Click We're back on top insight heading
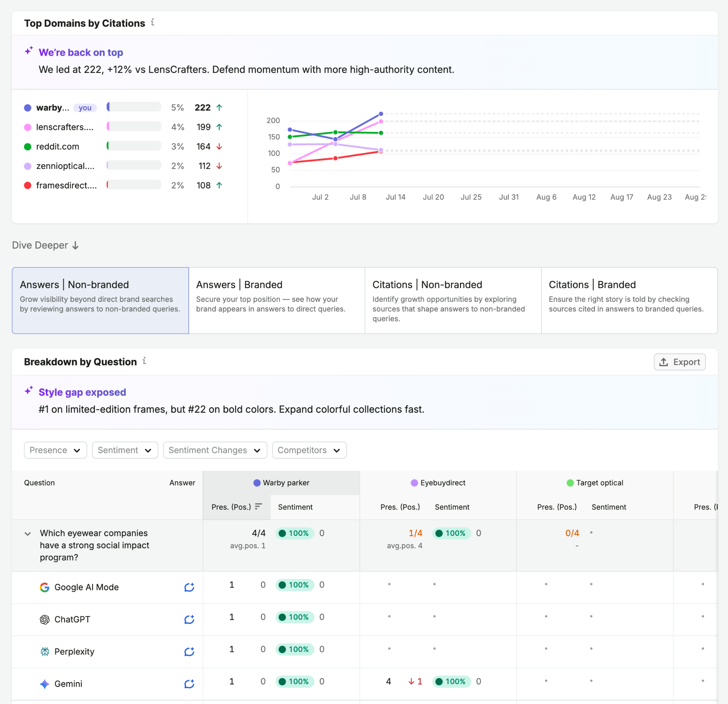Screen dimensions: 728x704 point(81,52)
